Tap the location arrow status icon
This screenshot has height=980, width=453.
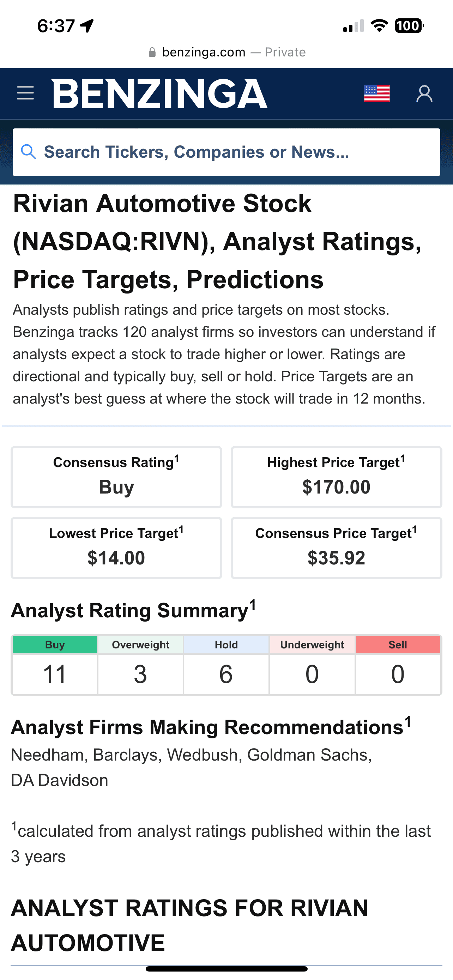(87, 25)
